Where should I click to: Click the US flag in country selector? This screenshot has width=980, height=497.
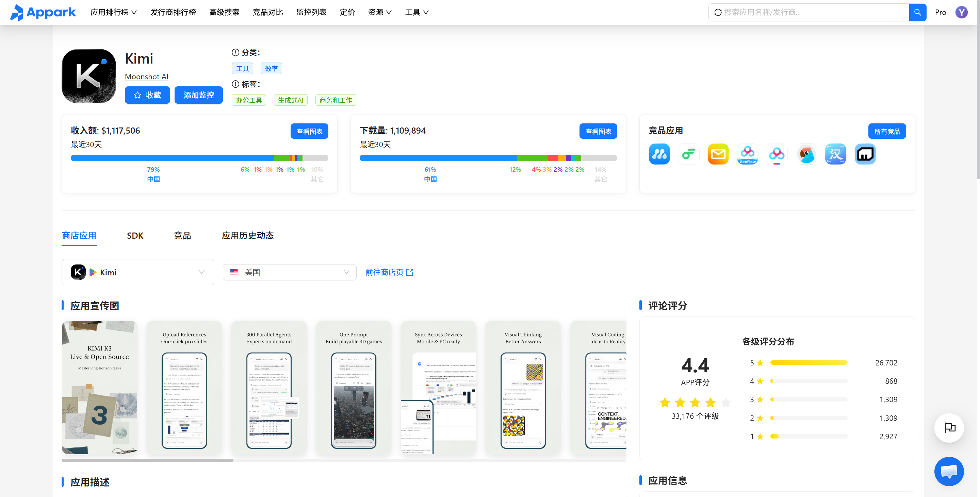click(234, 272)
